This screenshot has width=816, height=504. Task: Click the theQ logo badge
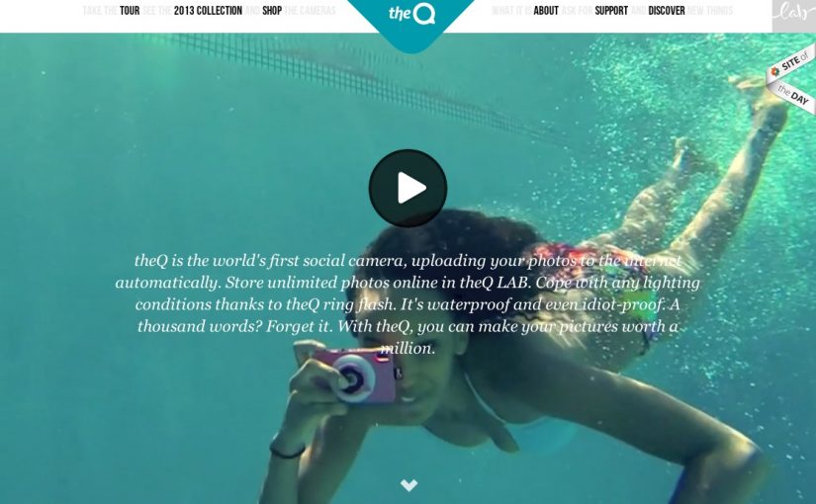(410, 22)
